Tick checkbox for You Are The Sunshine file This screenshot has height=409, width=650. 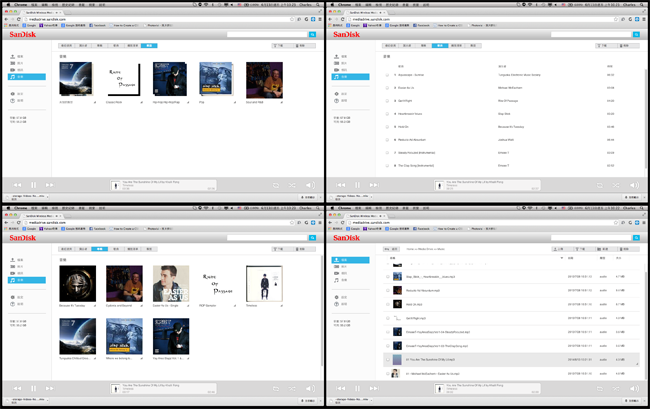pos(388,360)
